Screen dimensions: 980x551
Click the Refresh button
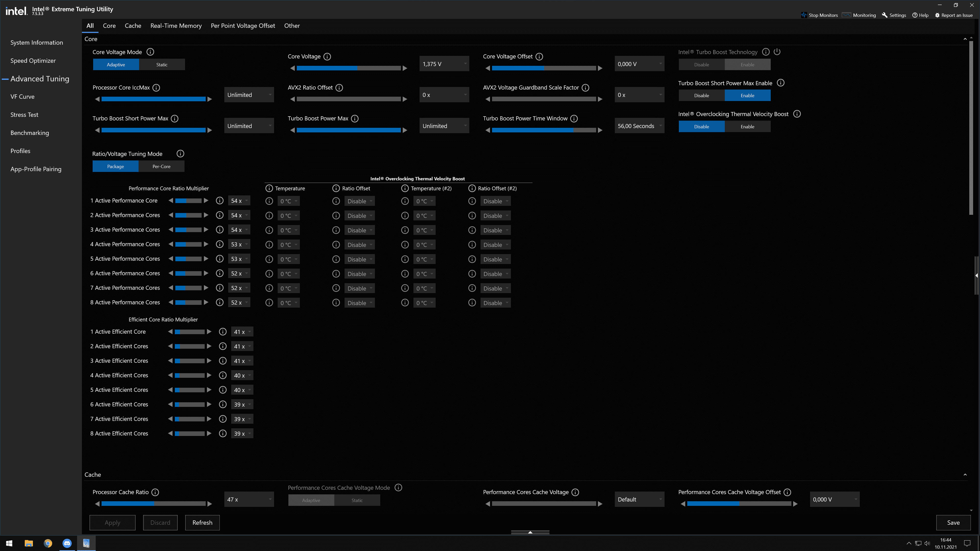[x=202, y=522]
